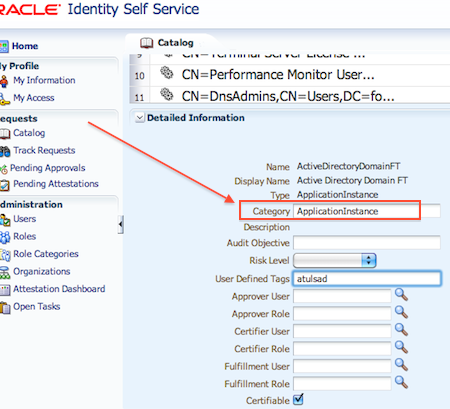This screenshot has width=450, height=409.
Task: Click the Attestation Dashboard icon
Action: point(5,290)
